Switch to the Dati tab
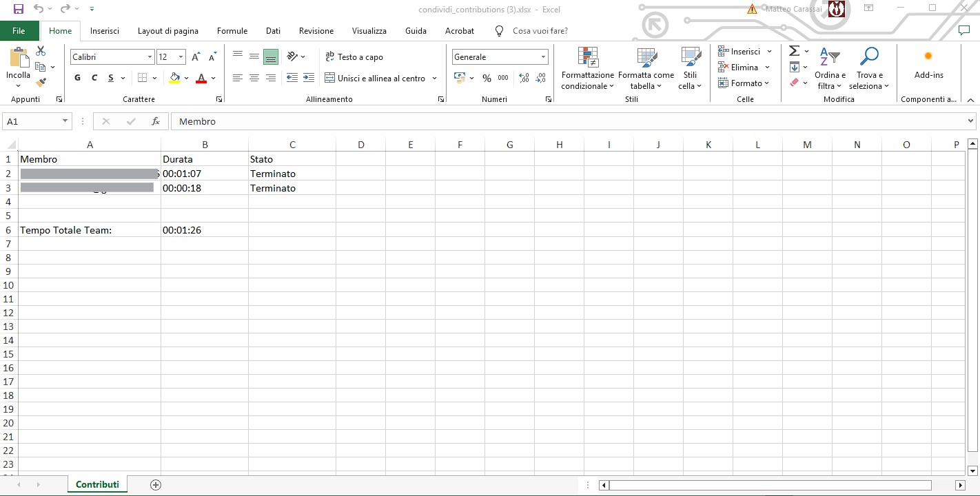The width and height of the screenshot is (980, 496). (x=274, y=31)
